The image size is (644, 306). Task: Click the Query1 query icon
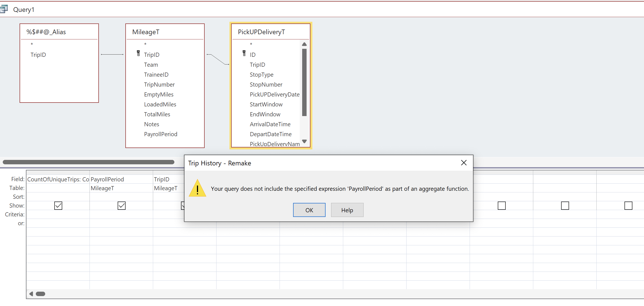(x=4, y=9)
